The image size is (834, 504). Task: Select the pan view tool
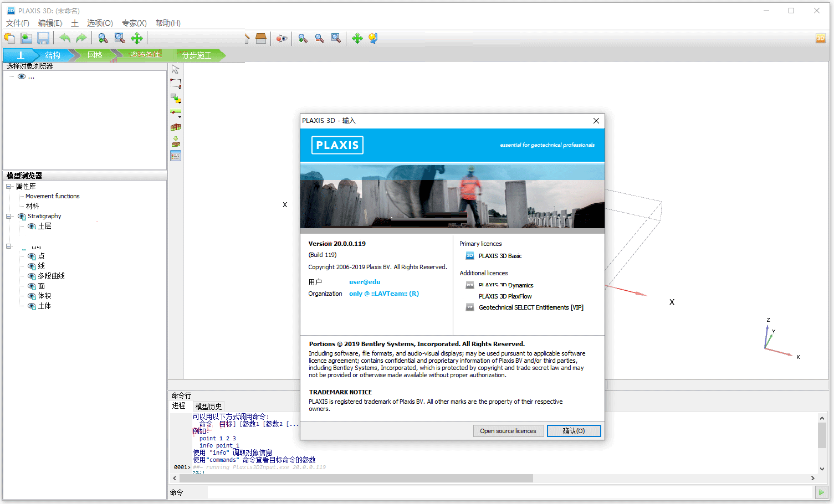357,38
